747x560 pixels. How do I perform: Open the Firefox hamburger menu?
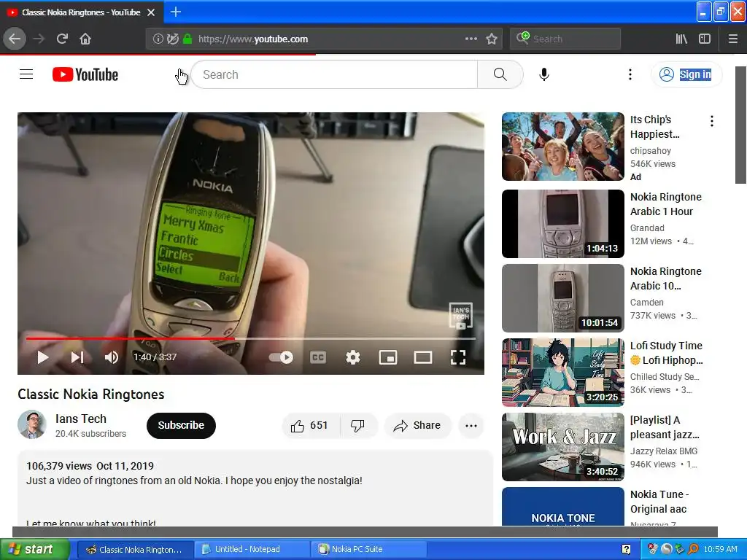[x=732, y=39]
